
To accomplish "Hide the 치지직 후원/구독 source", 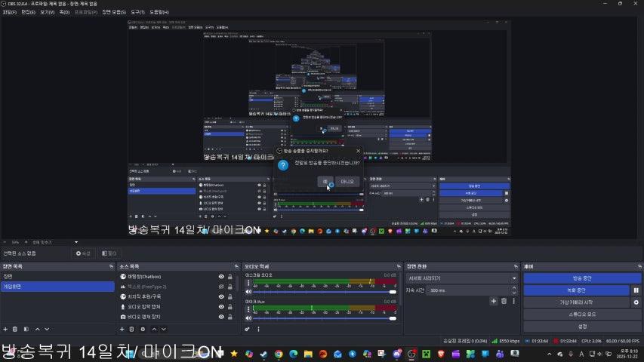I will click(221, 296).
